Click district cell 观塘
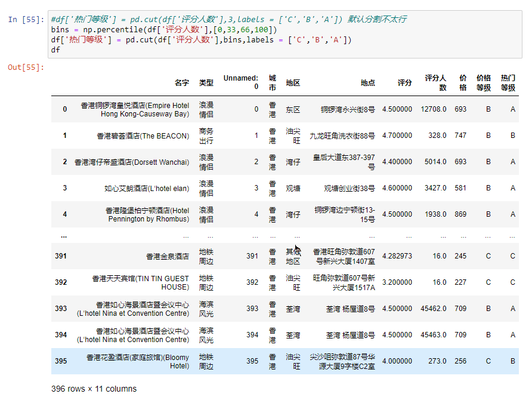The image size is (532, 400). [x=293, y=189]
